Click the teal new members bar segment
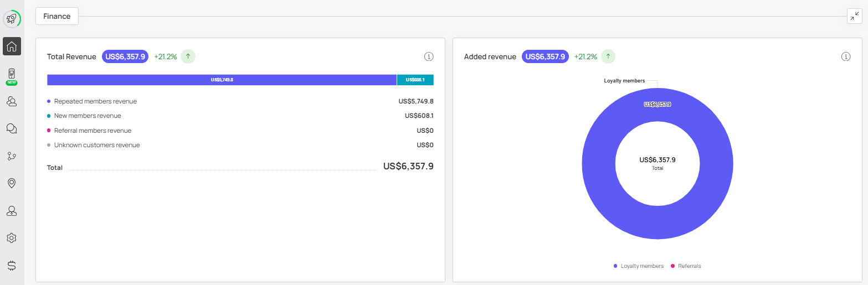 click(415, 80)
